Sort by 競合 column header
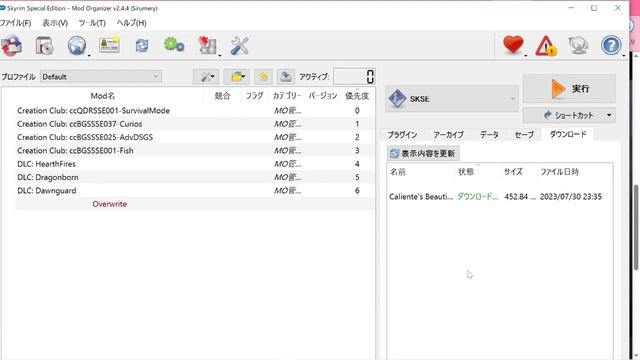This screenshot has width=640, height=360. (x=222, y=96)
